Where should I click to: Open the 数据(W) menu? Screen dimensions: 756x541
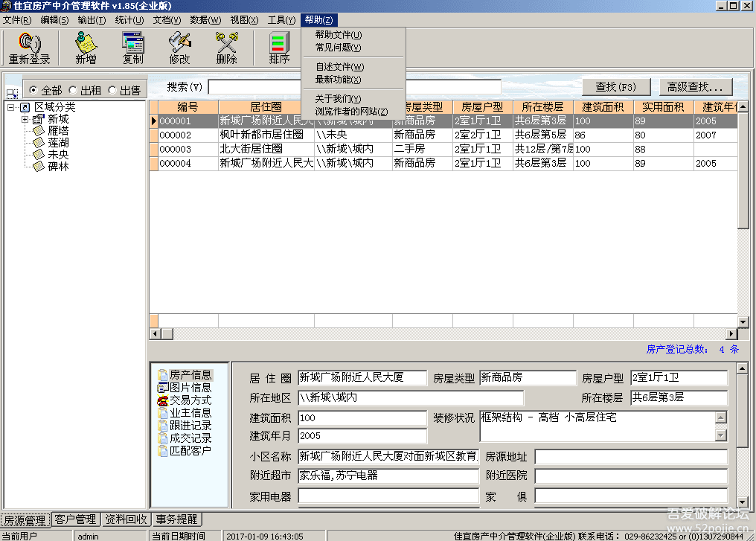tap(205, 20)
